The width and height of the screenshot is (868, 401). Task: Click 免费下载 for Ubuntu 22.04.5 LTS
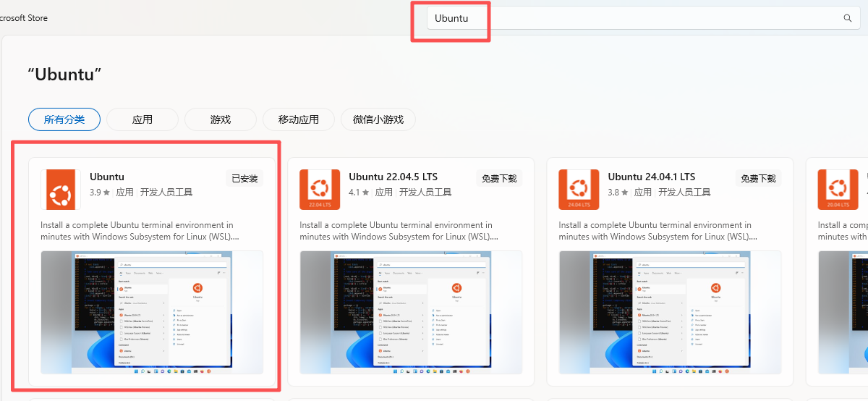point(499,178)
